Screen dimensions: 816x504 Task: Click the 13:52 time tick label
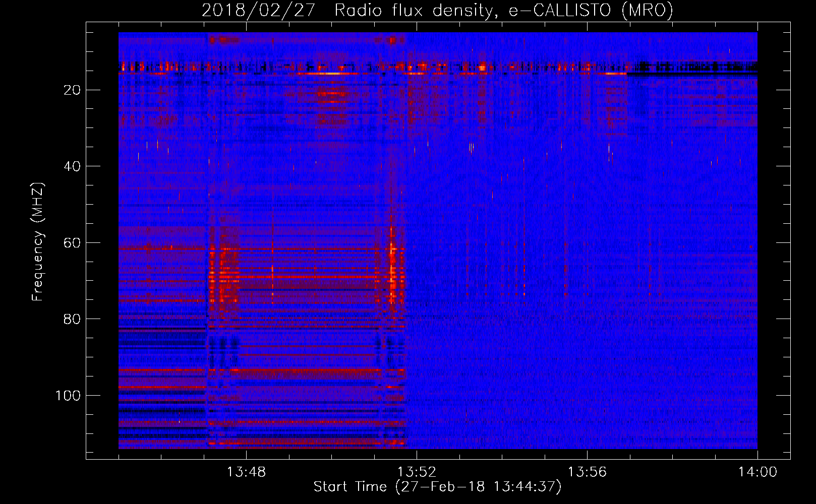coord(417,472)
